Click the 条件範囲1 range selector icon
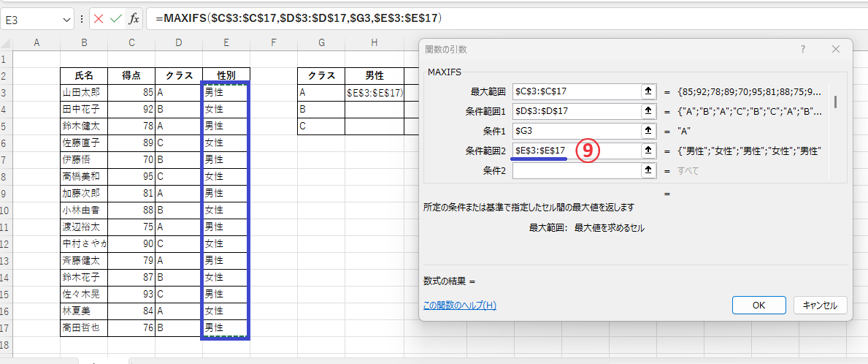This screenshot has width=868, height=364. pos(647,111)
